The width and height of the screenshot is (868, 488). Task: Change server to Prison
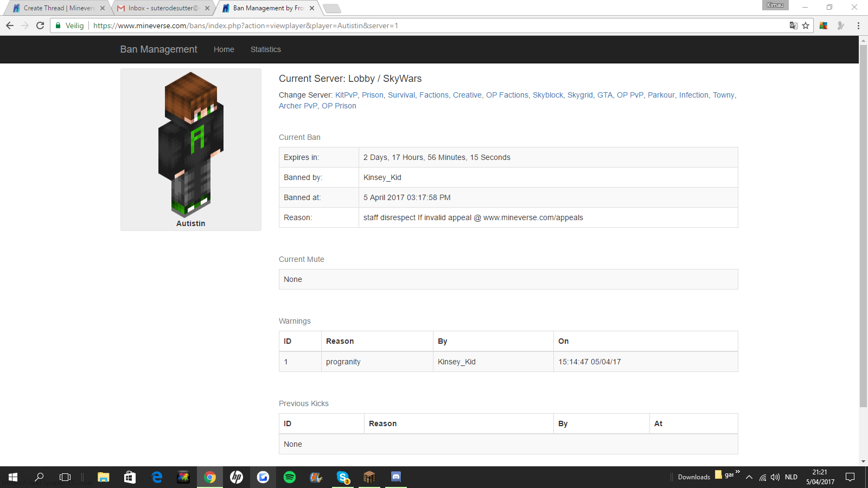[x=372, y=95]
